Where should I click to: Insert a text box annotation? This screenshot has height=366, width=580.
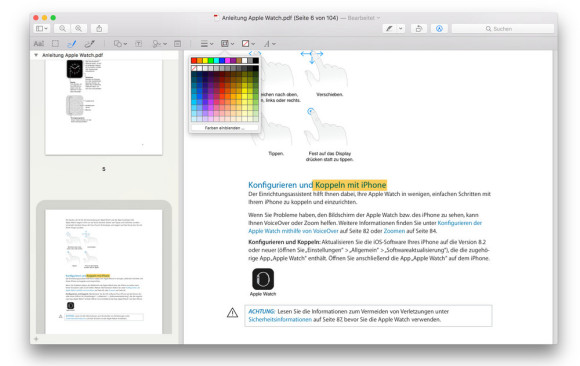tap(138, 44)
